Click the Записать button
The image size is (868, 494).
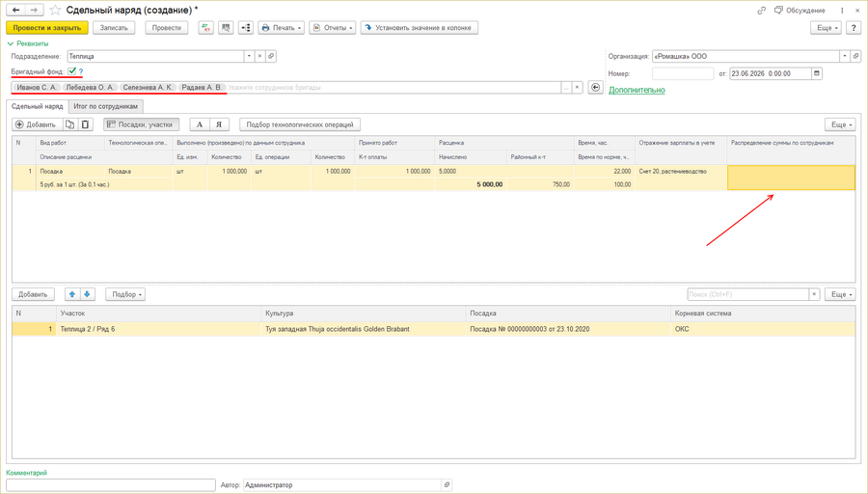114,28
